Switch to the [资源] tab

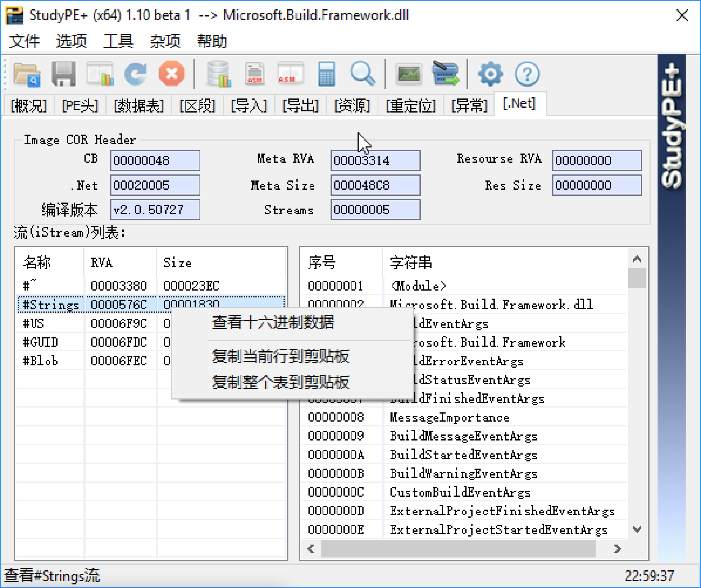tap(352, 106)
